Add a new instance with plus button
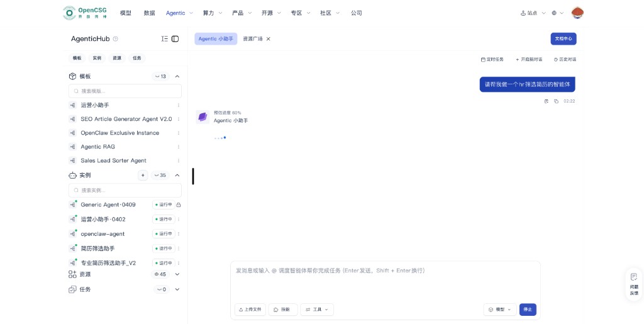Viewport: 644px width, 324px height. coord(143,176)
